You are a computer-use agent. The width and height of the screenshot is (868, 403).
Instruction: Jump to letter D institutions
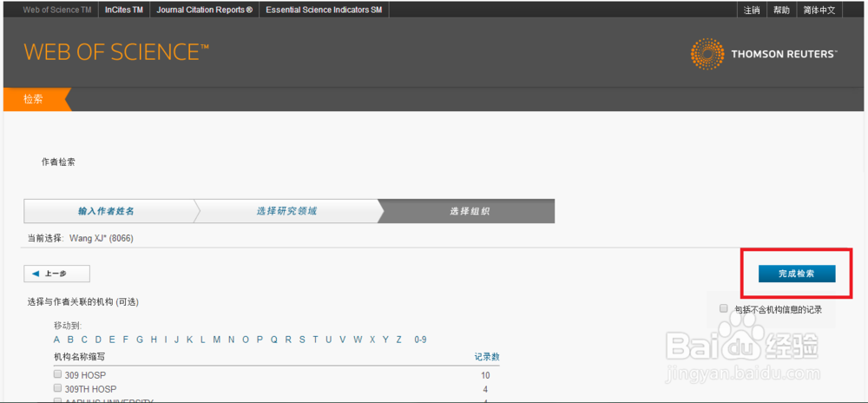[x=99, y=340]
